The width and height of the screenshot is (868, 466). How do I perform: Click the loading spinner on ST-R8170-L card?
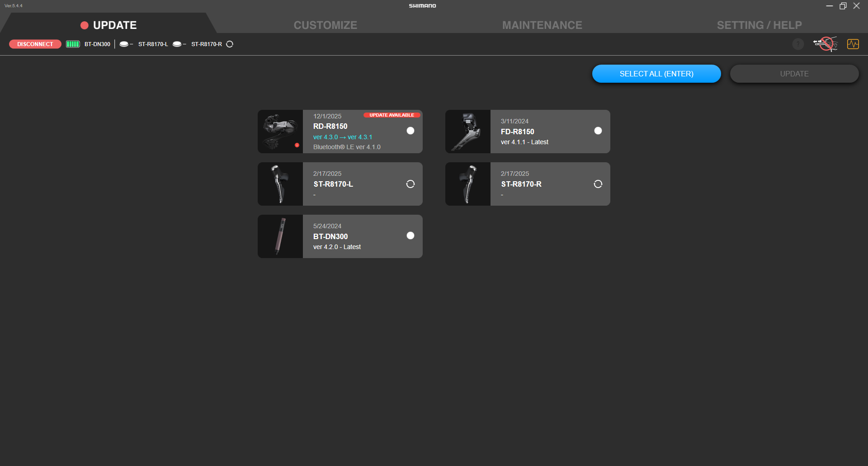click(x=410, y=184)
